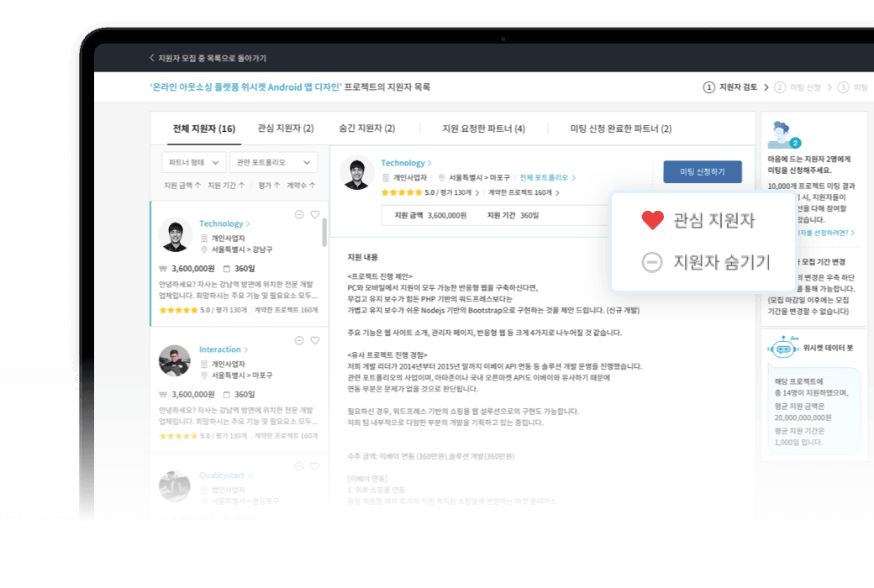Toggle the heart on the Interaction applicant
Image resolution: width=874 pixels, height=588 pixels.
click(315, 339)
